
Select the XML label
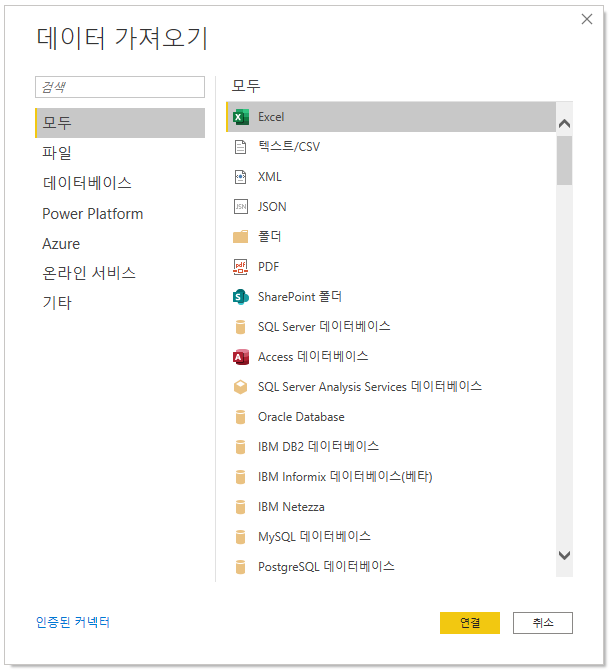(270, 177)
